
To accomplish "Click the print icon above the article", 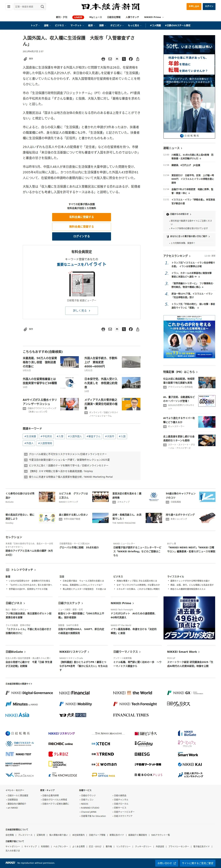I will pyautogui.click(x=103, y=59).
